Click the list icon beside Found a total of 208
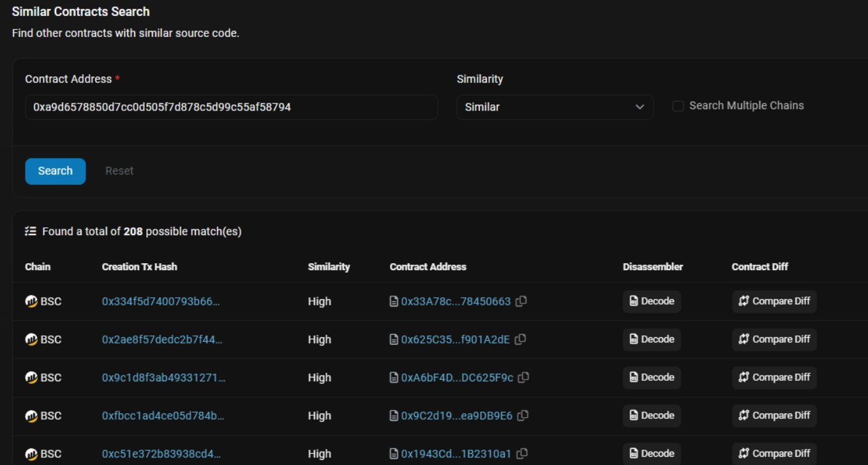 click(x=31, y=231)
